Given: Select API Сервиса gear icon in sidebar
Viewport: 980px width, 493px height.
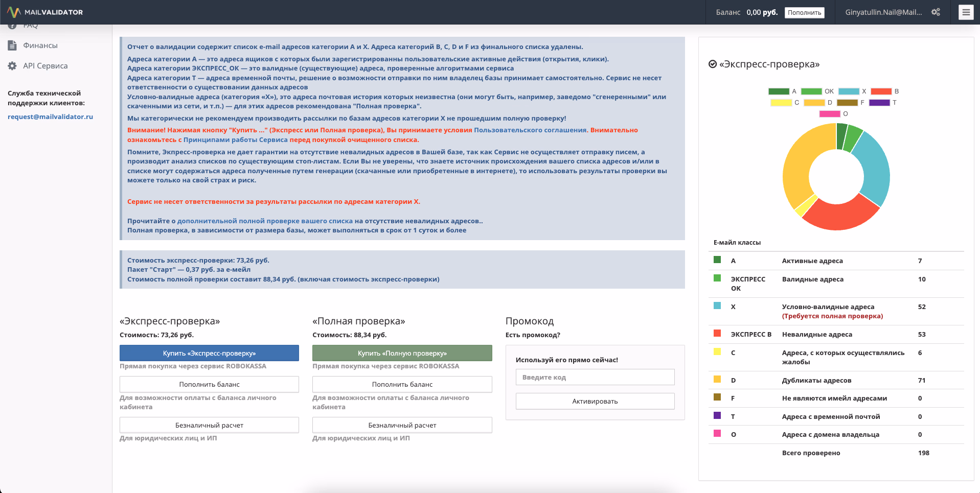Looking at the screenshot, I should [11, 65].
